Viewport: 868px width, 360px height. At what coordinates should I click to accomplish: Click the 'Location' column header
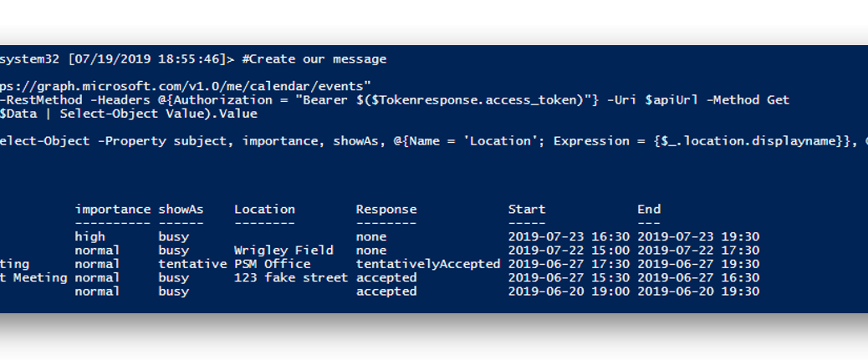[264, 210]
